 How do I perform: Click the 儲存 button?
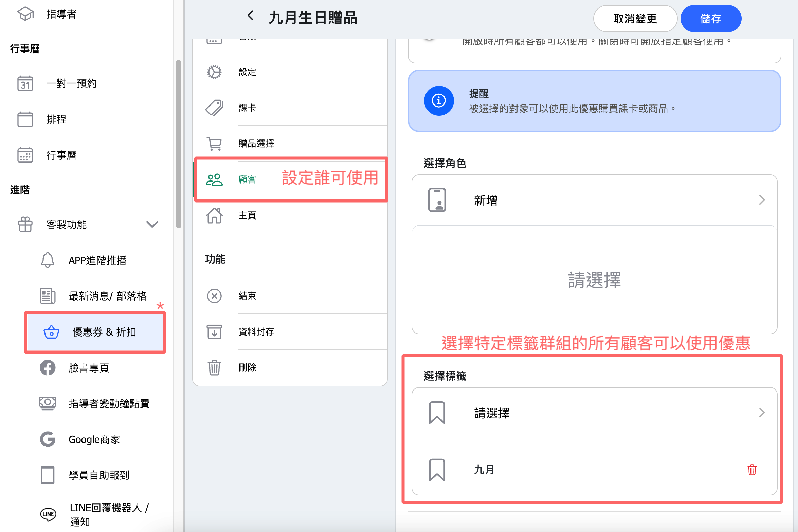coord(710,19)
